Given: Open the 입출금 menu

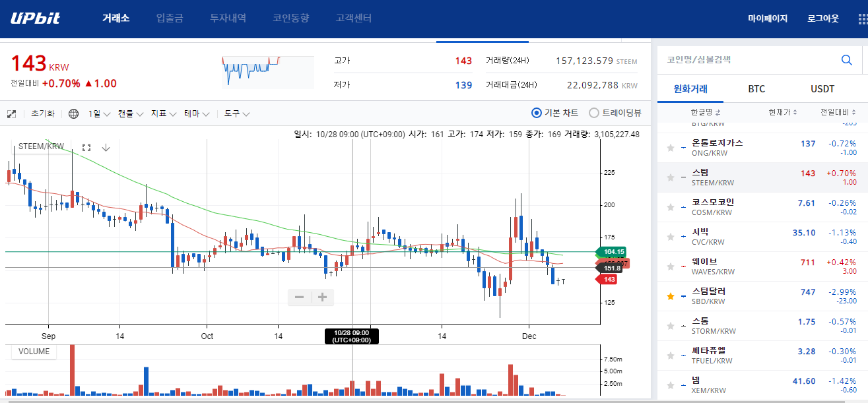Looking at the screenshot, I should (x=170, y=18).
